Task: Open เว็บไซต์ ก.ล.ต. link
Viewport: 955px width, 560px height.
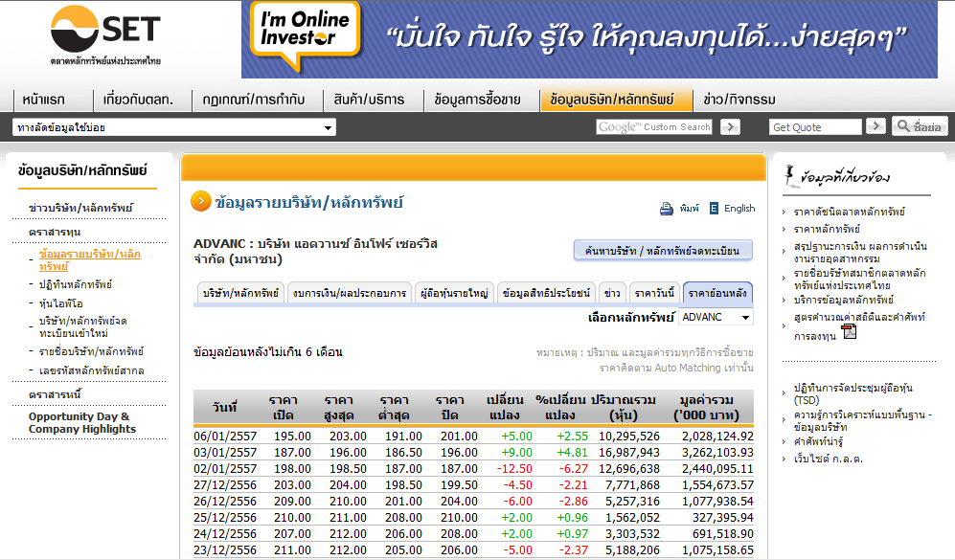Action: click(829, 459)
